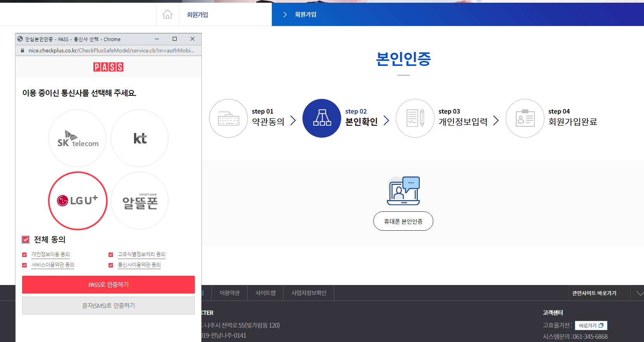Open 서비스이용약관 동의 terms link
The image size is (644, 342).
click(x=53, y=265)
